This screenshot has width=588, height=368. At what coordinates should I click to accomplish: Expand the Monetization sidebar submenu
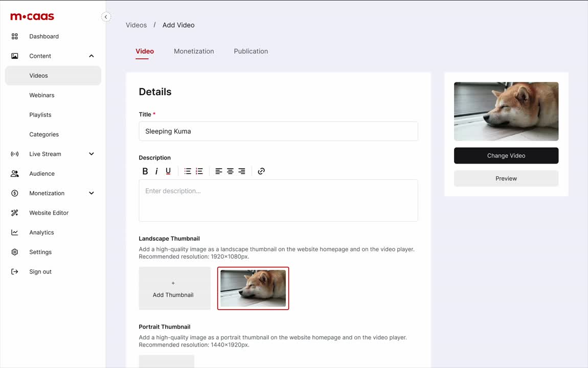tap(92, 193)
